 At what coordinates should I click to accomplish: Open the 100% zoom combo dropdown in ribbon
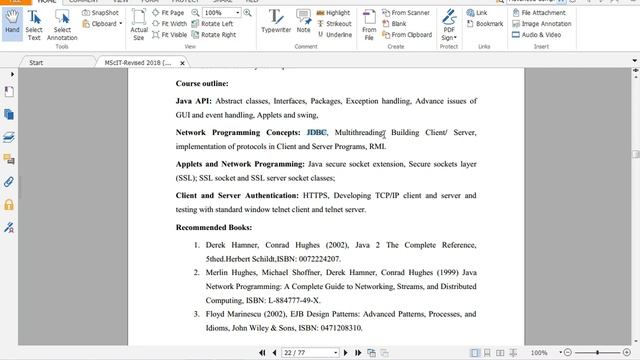[238, 13]
